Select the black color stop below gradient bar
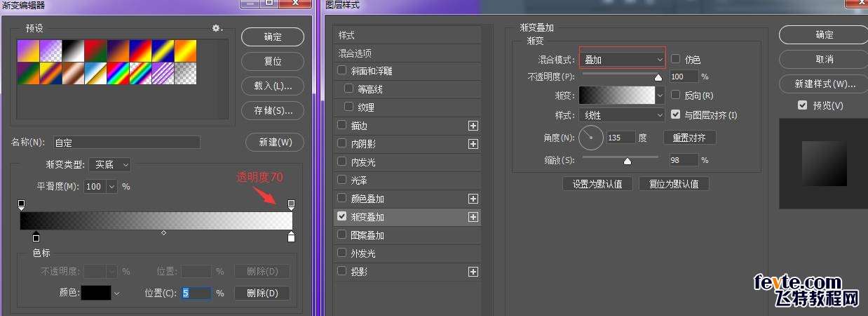Image resolution: width=868 pixels, height=316 pixels. point(36,237)
